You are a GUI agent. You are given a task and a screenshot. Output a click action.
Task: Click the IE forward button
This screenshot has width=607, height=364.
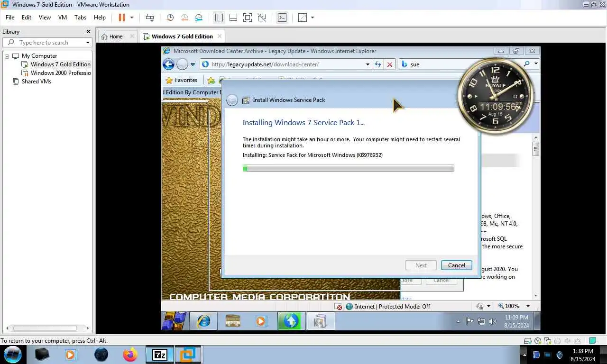click(182, 64)
